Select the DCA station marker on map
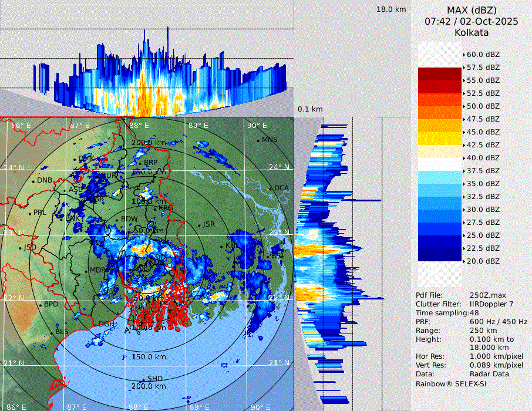 271,189
